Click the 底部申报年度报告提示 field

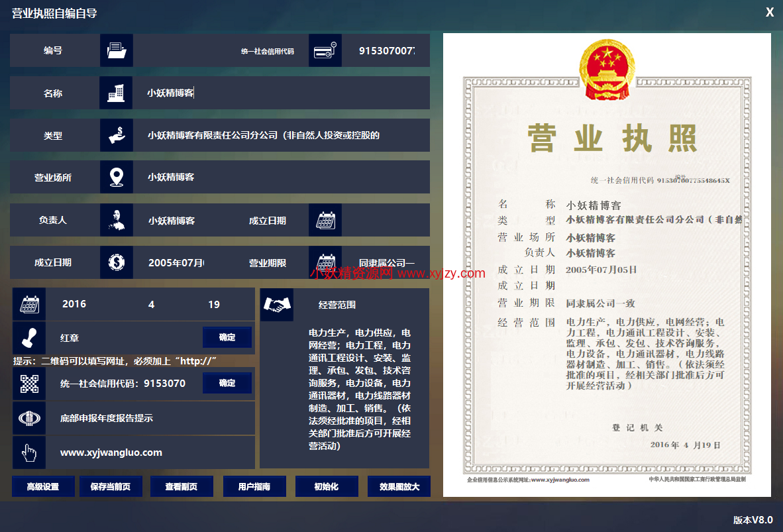[150, 418]
